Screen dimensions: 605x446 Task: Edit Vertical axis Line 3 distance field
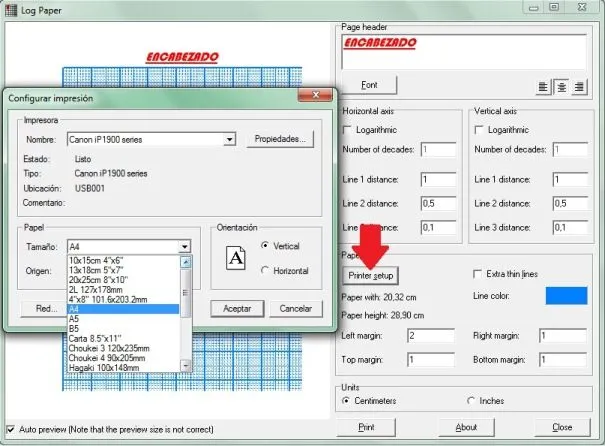click(x=570, y=228)
